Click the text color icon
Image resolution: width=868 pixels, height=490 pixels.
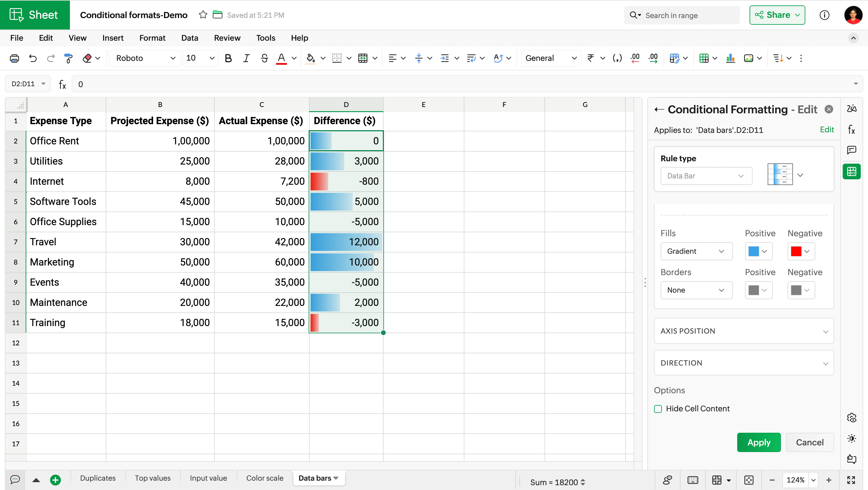pos(281,58)
